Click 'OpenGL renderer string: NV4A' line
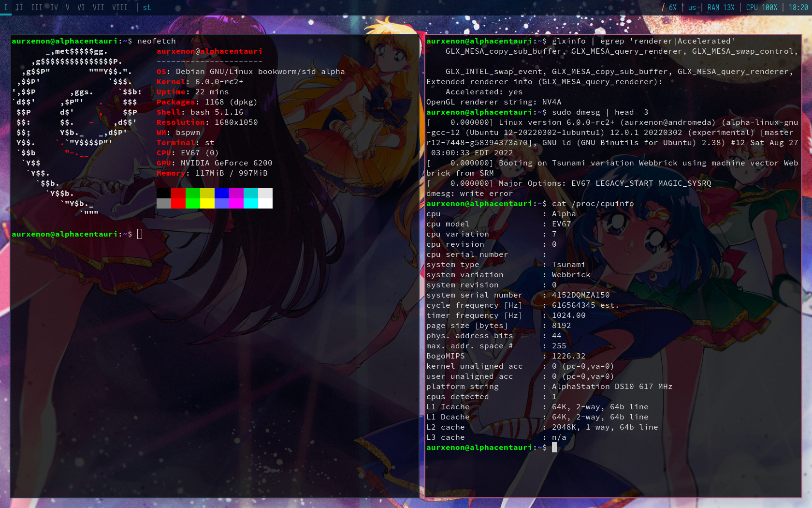 (494, 102)
